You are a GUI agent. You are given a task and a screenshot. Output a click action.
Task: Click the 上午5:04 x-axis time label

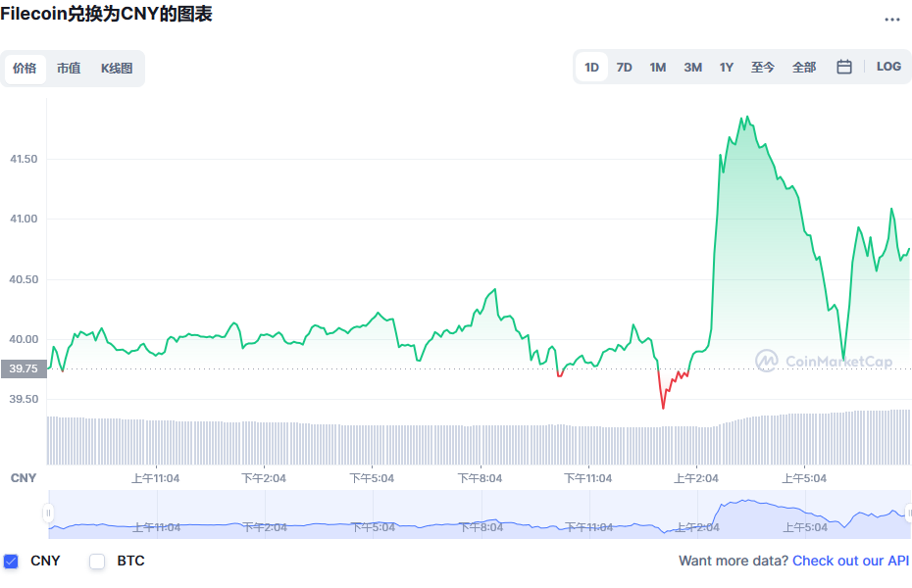tap(804, 479)
